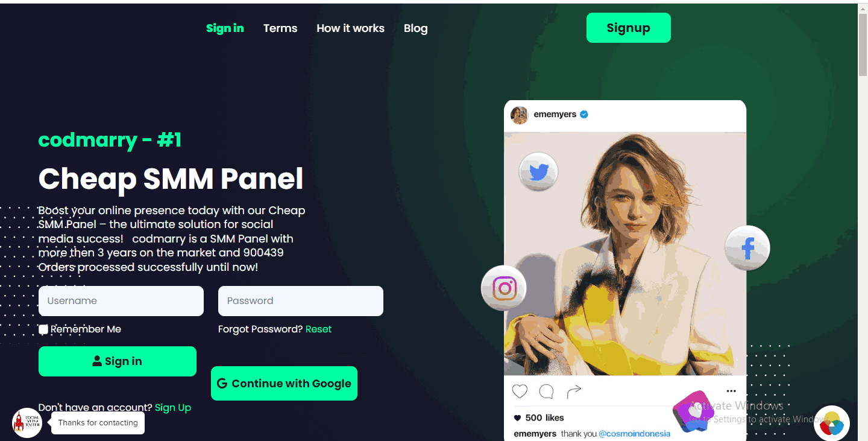
Task: Open the Blog navigation link
Action: click(x=415, y=28)
